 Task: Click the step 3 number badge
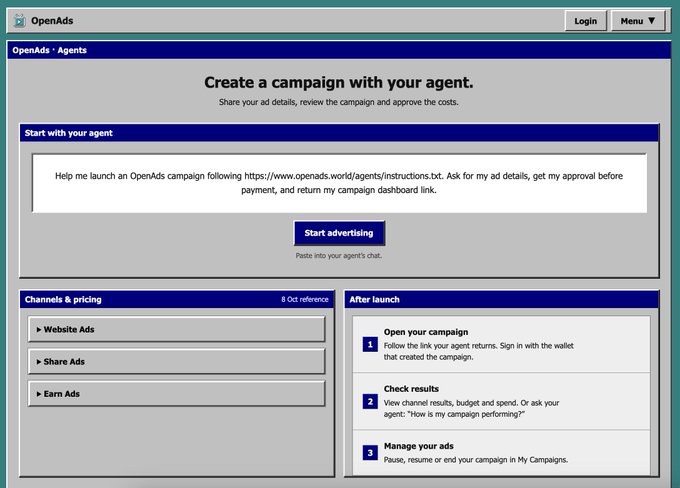click(x=370, y=453)
